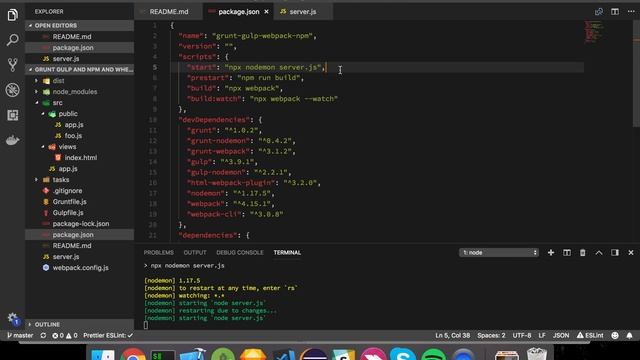This screenshot has height=360, width=640.
Task: Move the panel to the right side
Action: [x=615, y=253]
